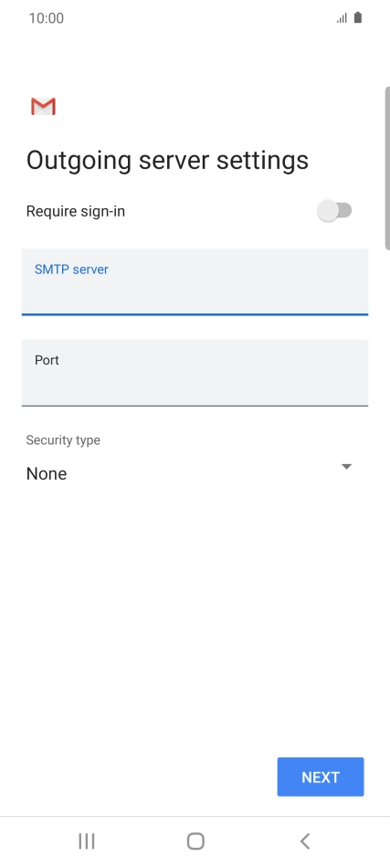Tap the Port field label

(x=47, y=360)
